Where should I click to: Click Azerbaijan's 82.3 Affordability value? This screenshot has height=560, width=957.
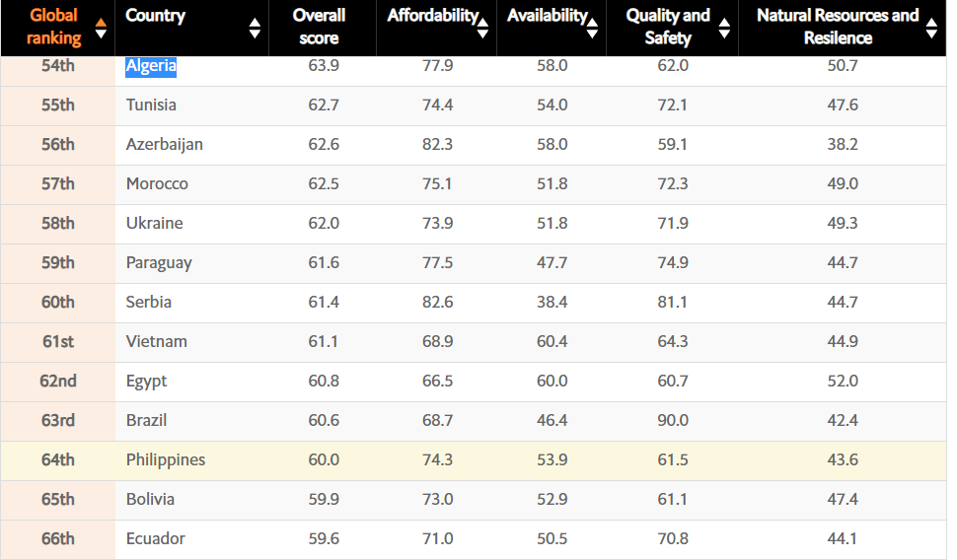[435, 145]
